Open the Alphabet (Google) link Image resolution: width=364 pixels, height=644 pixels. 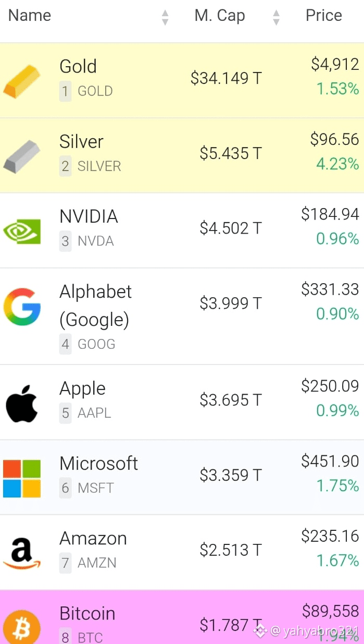click(x=95, y=305)
